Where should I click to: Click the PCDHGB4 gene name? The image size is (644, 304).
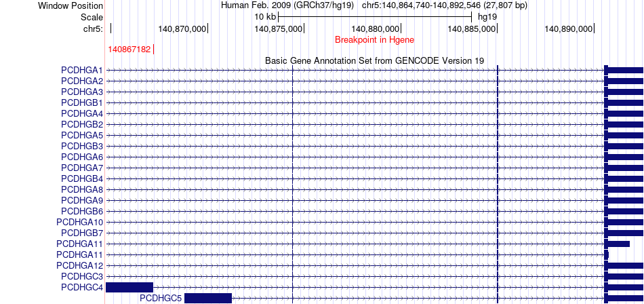coord(82,178)
